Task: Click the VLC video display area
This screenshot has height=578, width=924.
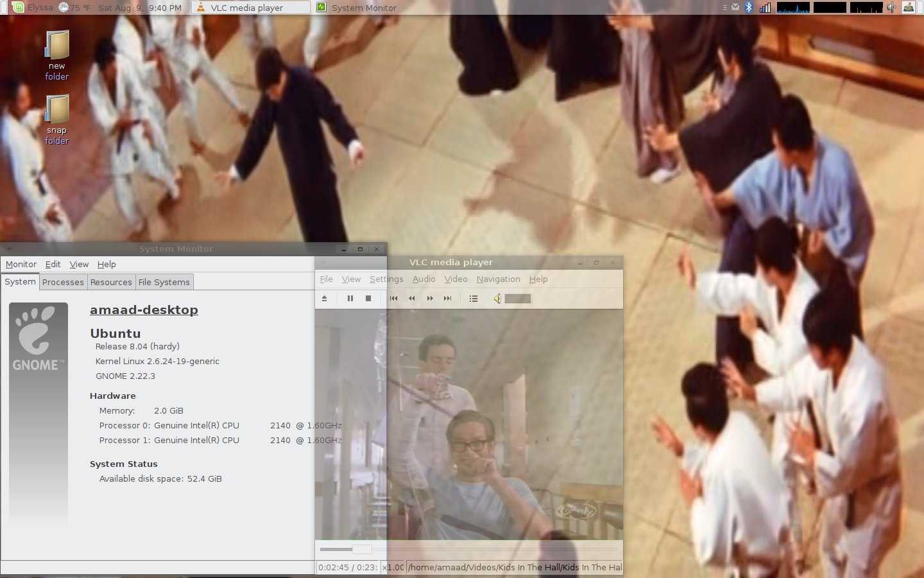Action: (469, 425)
